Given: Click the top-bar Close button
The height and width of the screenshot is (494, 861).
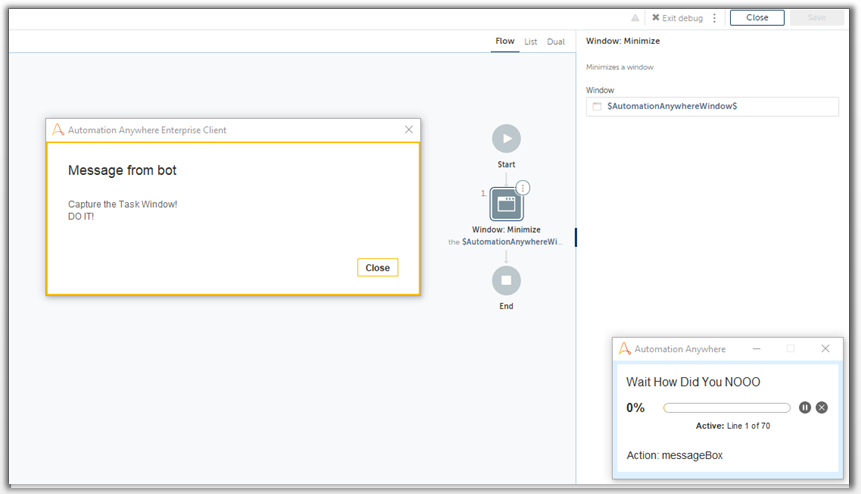Looking at the screenshot, I should point(757,18).
